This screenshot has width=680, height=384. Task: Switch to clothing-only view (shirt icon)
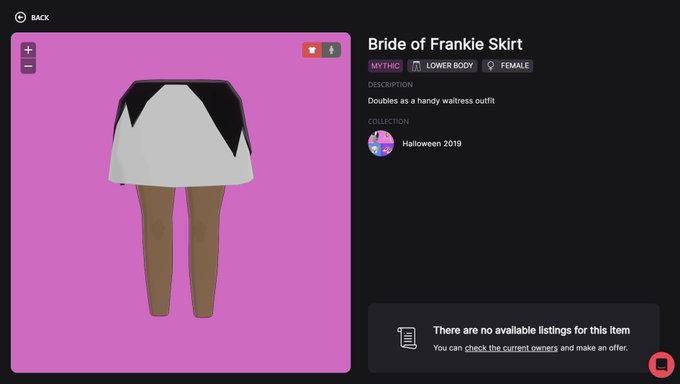pyautogui.click(x=312, y=50)
